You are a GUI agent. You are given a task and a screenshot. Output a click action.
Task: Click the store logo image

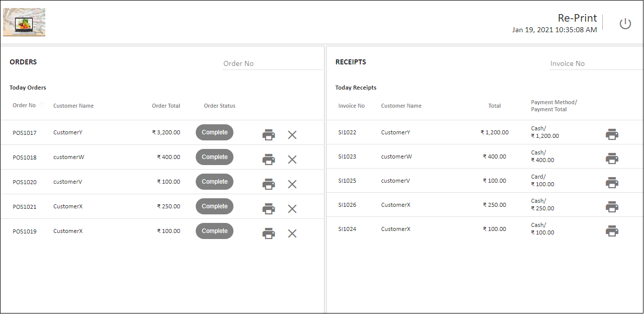(24, 22)
